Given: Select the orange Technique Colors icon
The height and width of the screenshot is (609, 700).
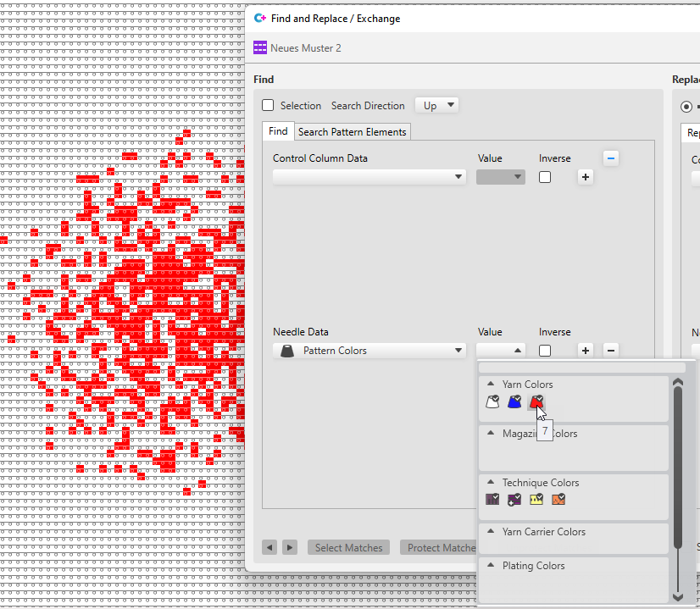Looking at the screenshot, I should coord(558,500).
